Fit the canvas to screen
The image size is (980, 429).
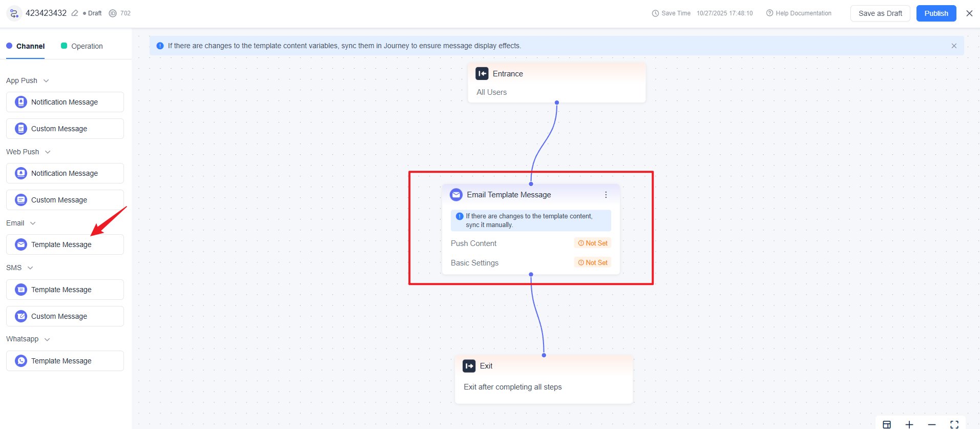coord(954,424)
